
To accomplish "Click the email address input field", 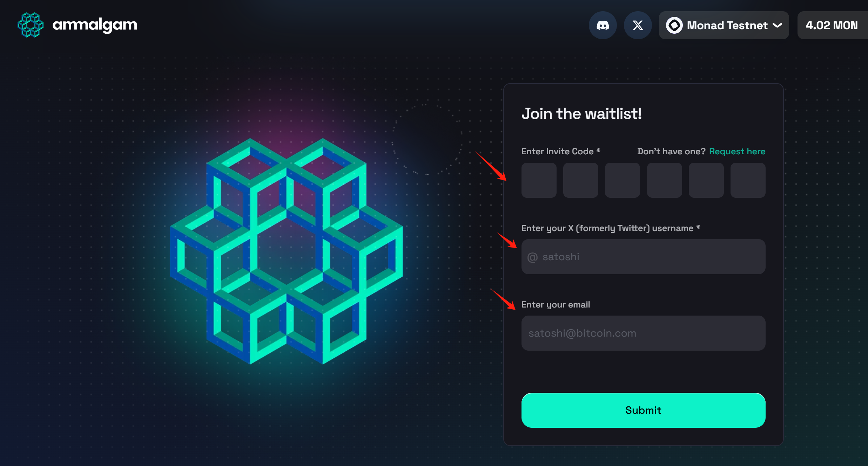I will [x=643, y=333].
